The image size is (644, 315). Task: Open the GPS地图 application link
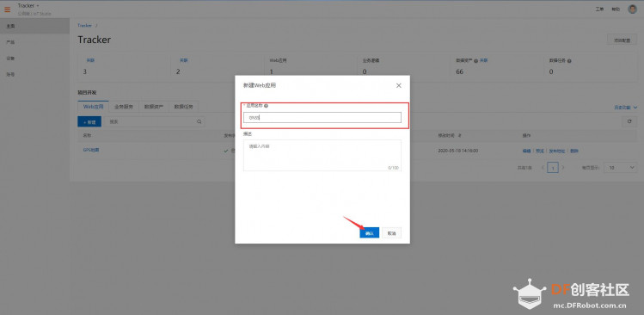pyautogui.click(x=91, y=150)
